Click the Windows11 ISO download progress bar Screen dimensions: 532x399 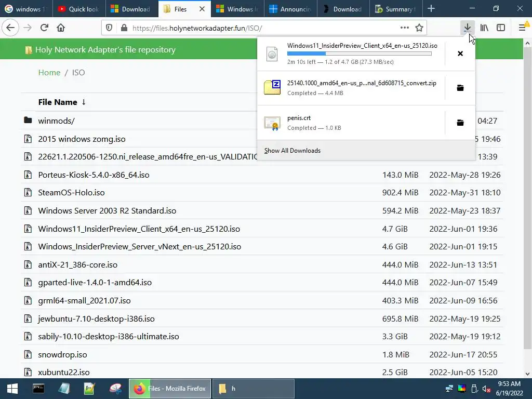pyautogui.click(x=360, y=54)
